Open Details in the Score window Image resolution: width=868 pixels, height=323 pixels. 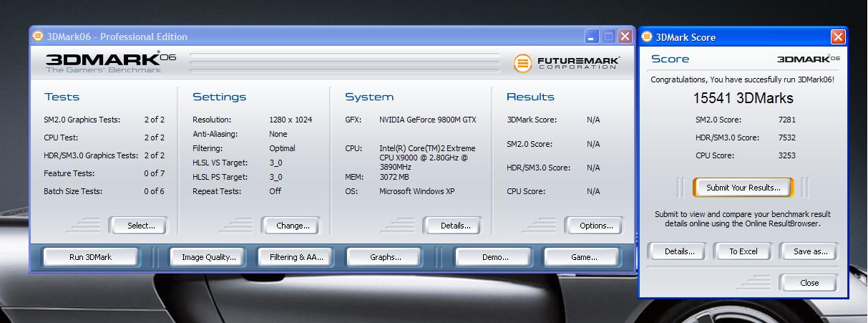coord(679,251)
